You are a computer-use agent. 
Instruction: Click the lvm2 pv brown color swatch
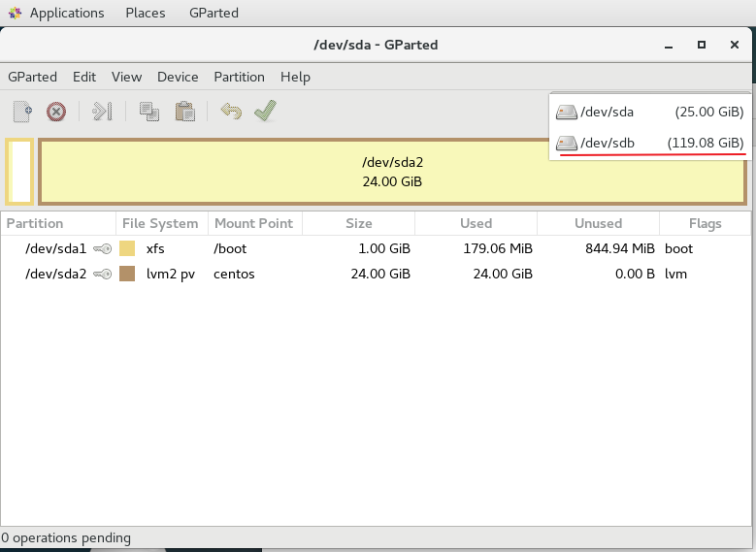click(127, 274)
